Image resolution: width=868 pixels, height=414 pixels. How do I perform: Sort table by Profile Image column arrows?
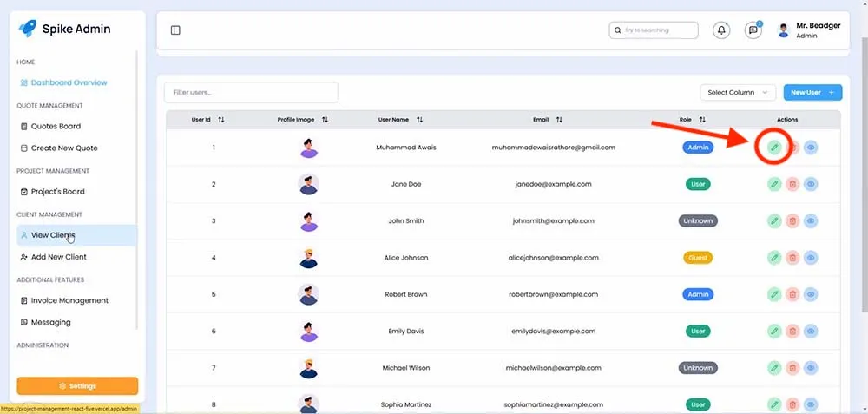tap(325, 120)
